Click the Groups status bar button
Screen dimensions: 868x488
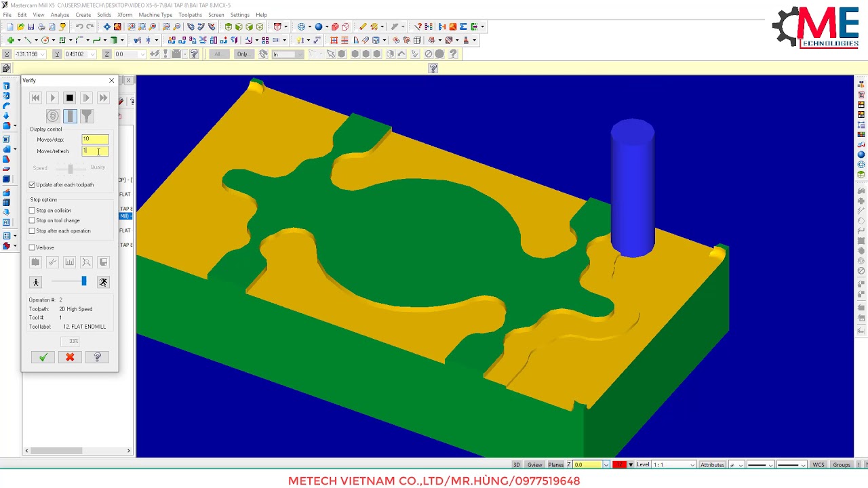click(x=842, y=465)
